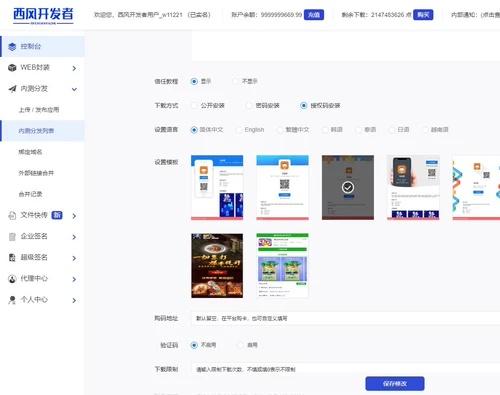Image resolution: width=500 pixels, height=395 pixels.
Task: Set language to 简体中文
Action: (x=194, y=130)
